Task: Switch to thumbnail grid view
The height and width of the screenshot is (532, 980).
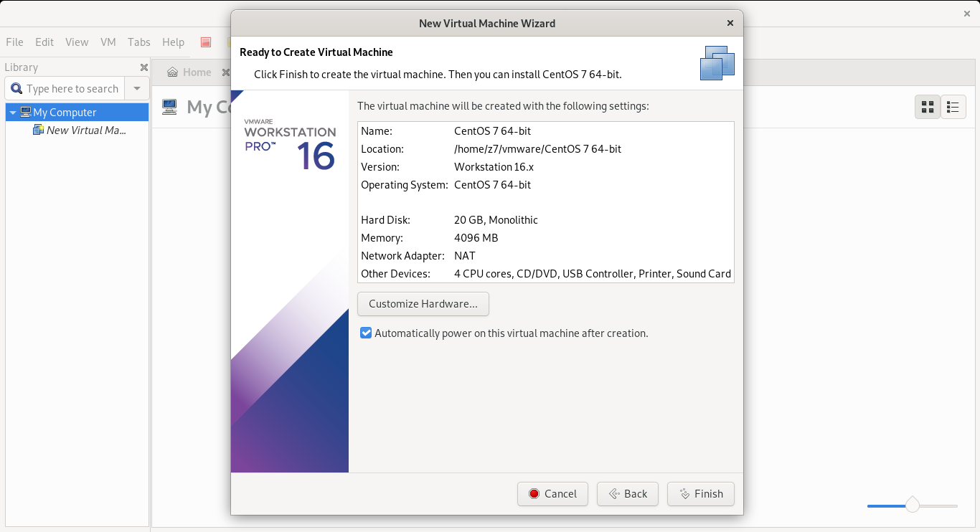Action: pos(928,107)
